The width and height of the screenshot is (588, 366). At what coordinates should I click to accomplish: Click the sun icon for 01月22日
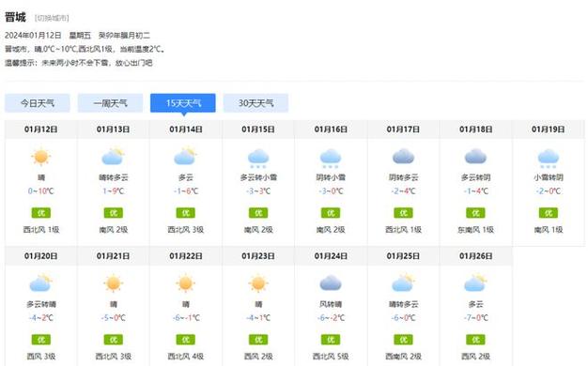pyautogui.click(x=186, y=283)
